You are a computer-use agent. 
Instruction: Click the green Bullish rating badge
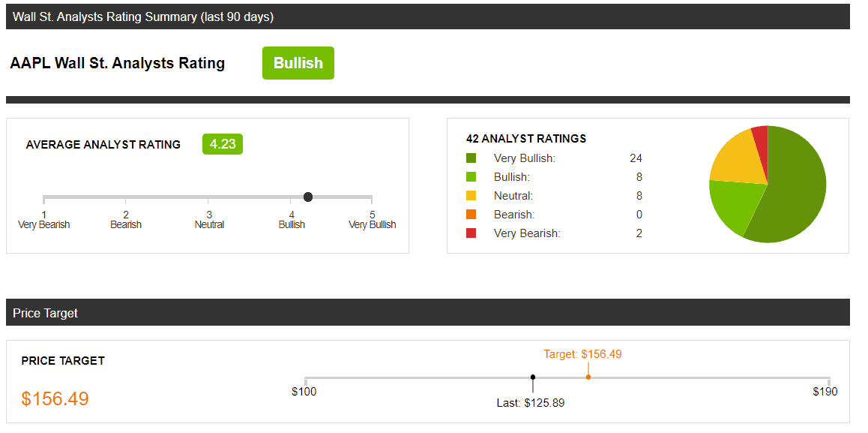298,63
